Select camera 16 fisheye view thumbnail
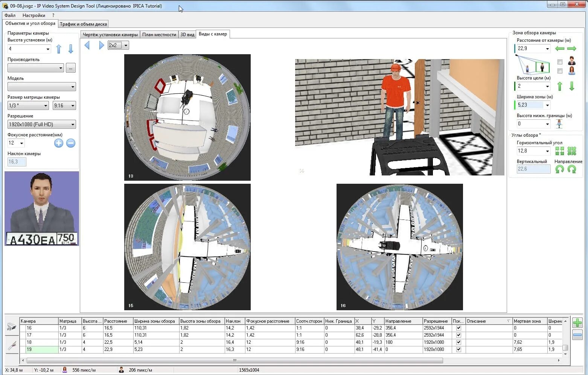Viewport: 588px width, 375px height. pos(399,247)
